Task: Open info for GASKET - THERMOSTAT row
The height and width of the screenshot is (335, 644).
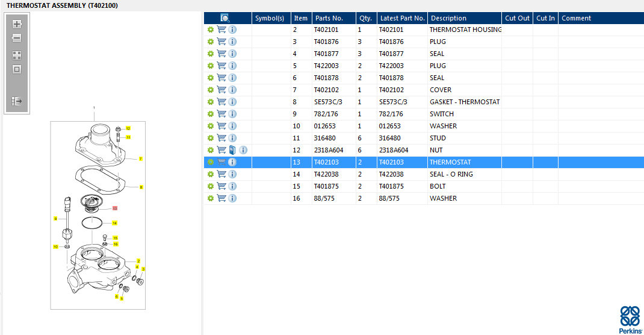Action: [x=232, y=102]
